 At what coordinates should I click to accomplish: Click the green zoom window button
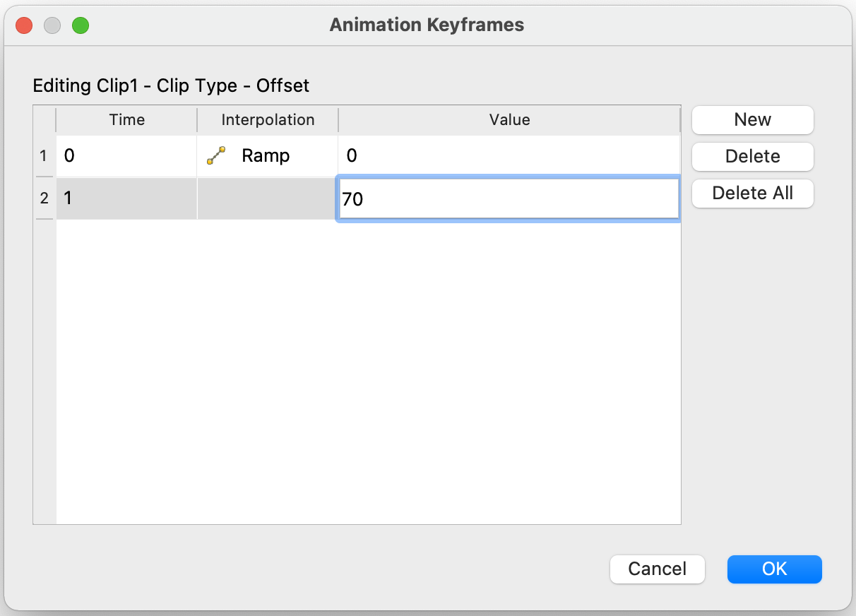(81, 26)
